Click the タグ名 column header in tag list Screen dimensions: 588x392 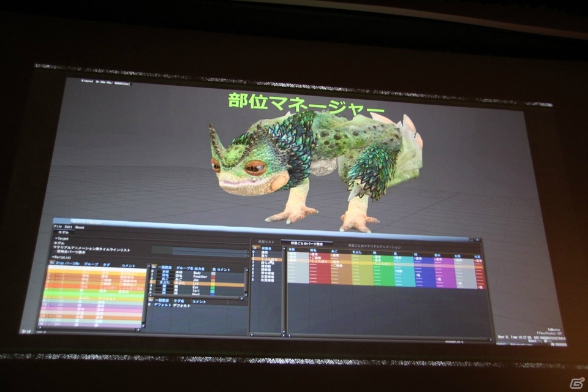tap(179, 301)
